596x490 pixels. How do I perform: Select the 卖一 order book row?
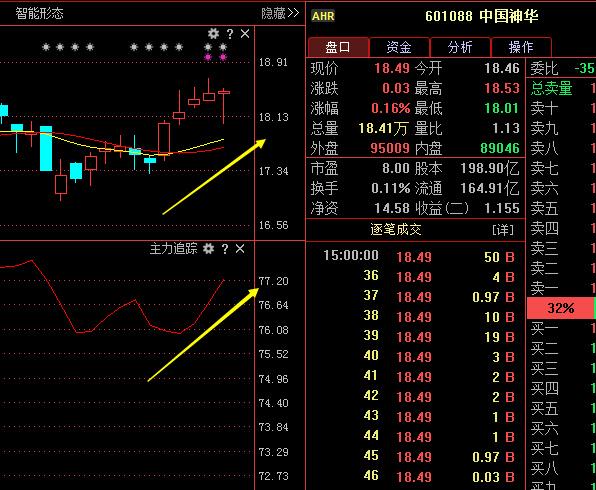561,288
